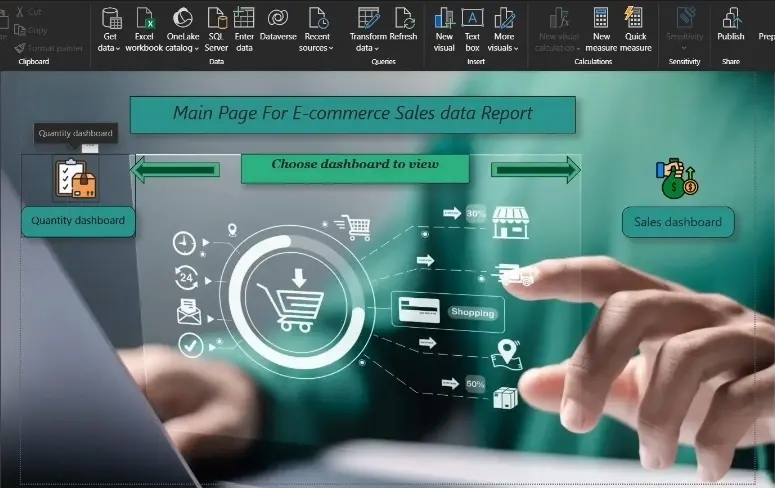Click the Cut command
This screenshot has height=488, width=775.
(29, 11)
